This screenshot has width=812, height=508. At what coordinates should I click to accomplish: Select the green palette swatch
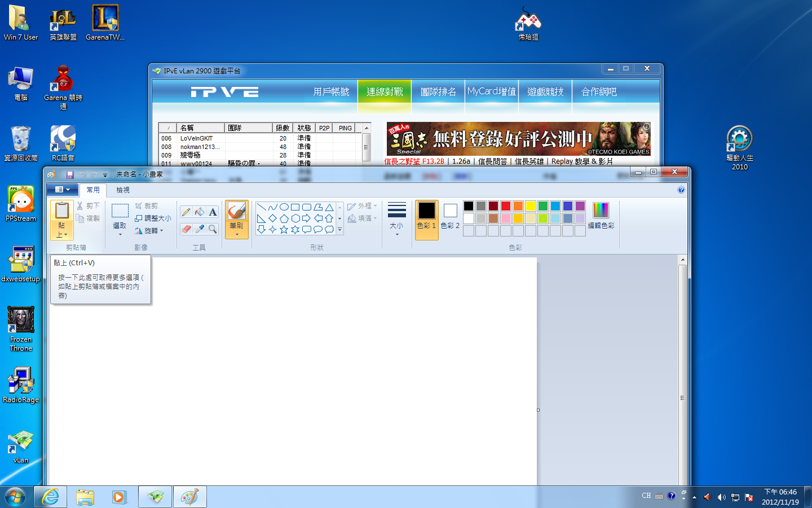pos(543,206)
